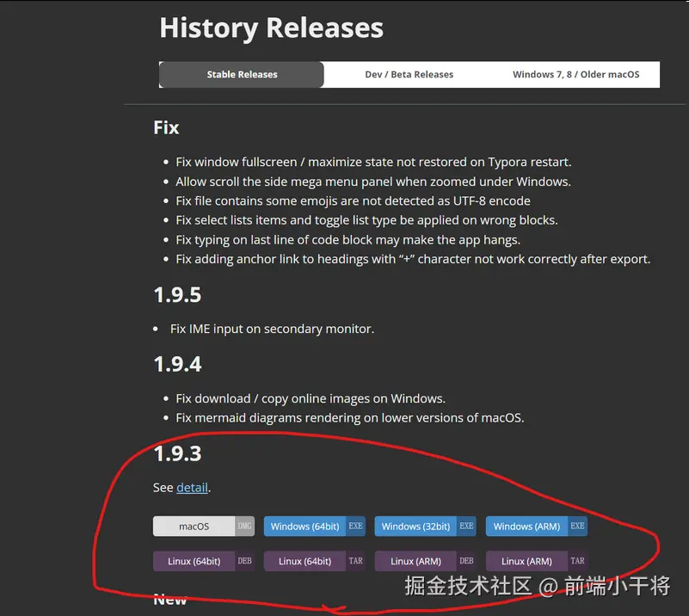This screenshot has height=616, width=689.
Task: Open the Windows 7, 8 / Older macOS tab
Action: click(x=576, y=74)
